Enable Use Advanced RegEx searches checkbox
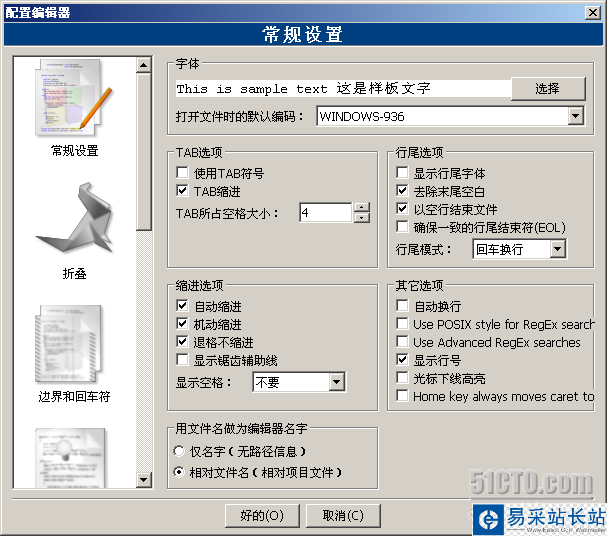Viewport: 607px width, 536px height. [x=402, y=341]
